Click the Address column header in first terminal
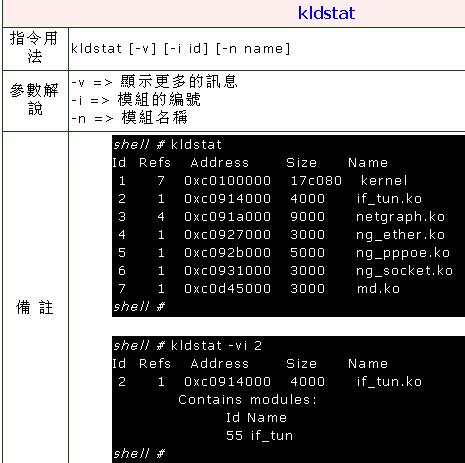The image size is (465, 463). click(220, 163)
